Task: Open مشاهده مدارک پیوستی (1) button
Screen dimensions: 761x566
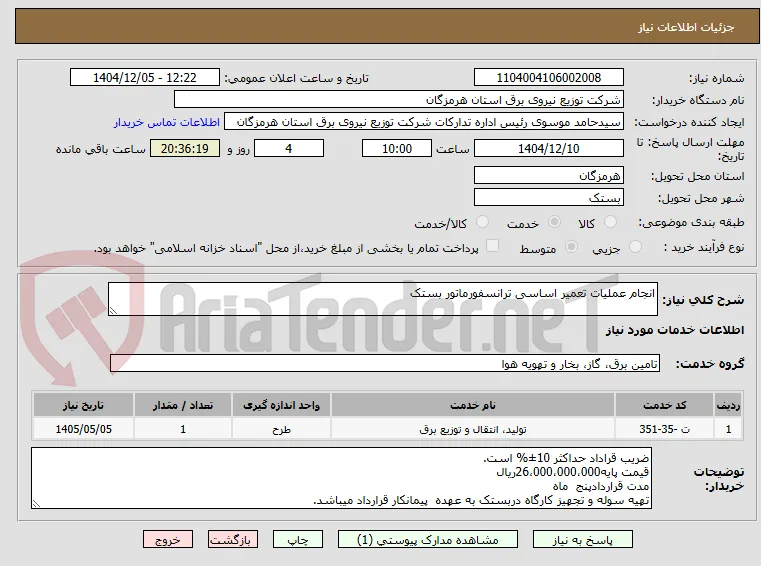Action: coord(428,539)
